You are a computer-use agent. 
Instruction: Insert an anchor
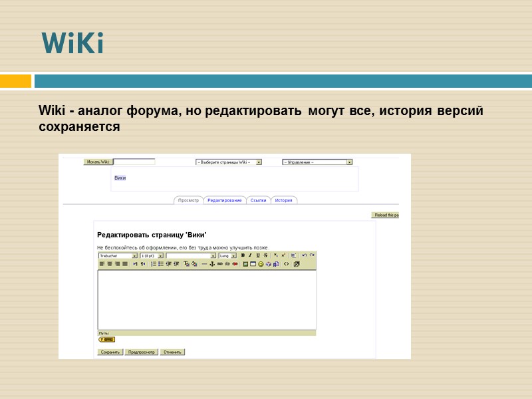click(212, 264)
